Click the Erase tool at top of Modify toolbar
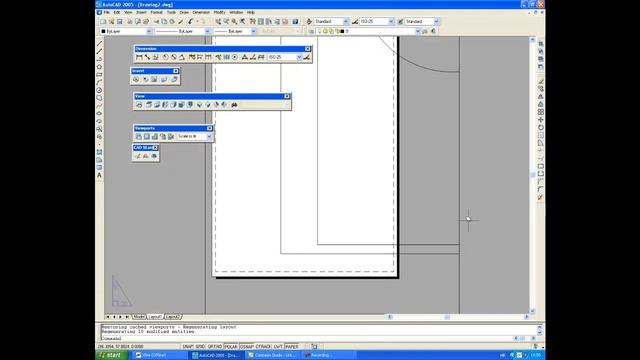640x360 pixels. (540, 81)
